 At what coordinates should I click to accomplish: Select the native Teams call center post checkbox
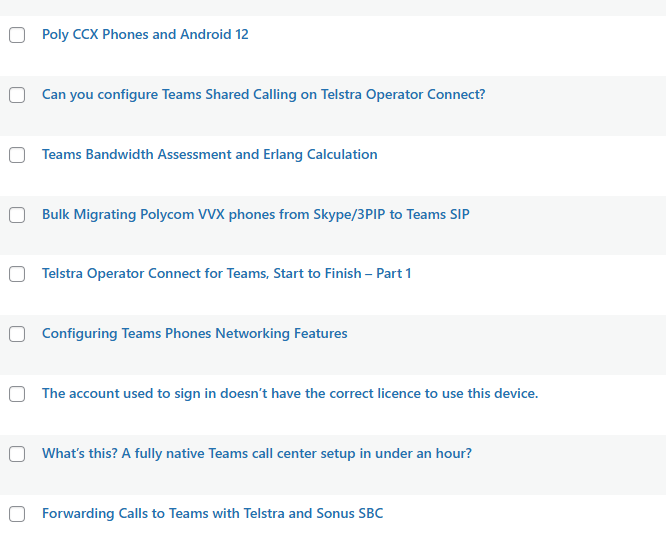click(17, 454)
